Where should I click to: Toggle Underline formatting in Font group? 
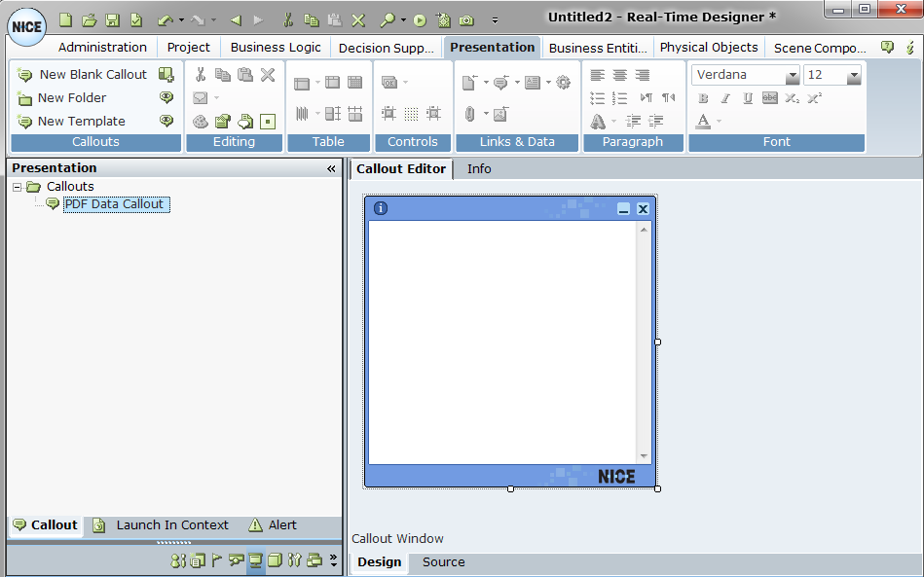point(748,98)
